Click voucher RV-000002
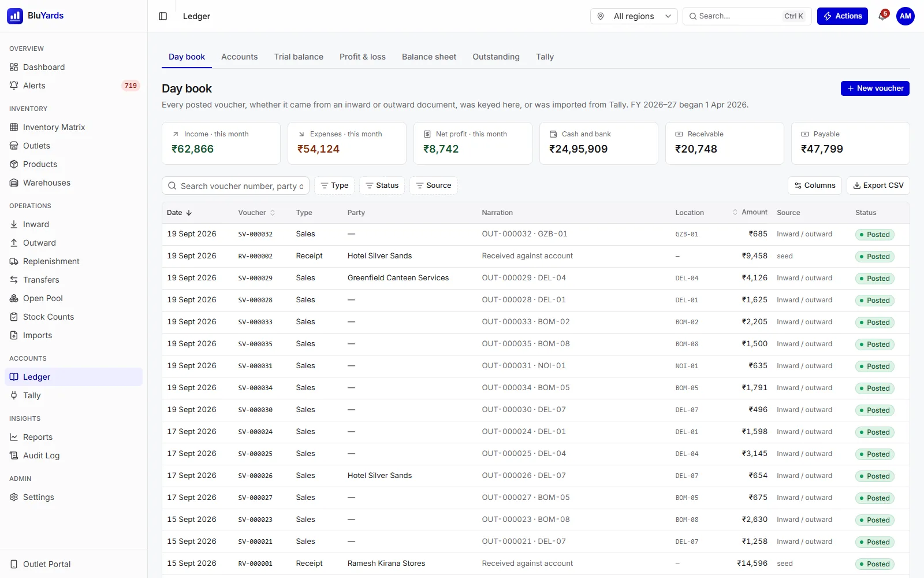 [x=255, y=256]
